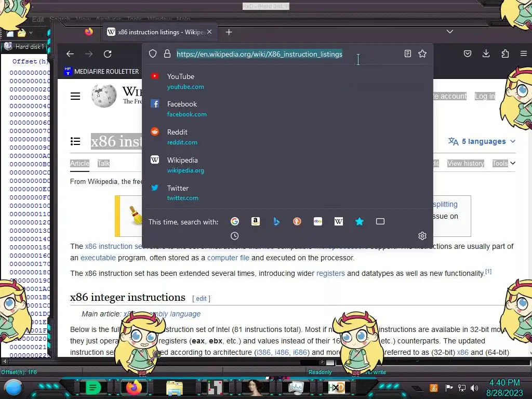Toggle the article table of contents
Screen dimensions: 532x399
[75, 141]
